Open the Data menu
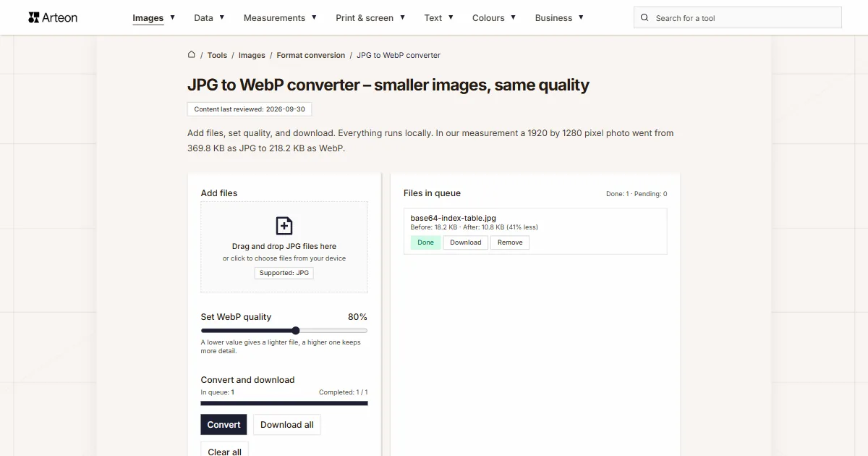 209,17
